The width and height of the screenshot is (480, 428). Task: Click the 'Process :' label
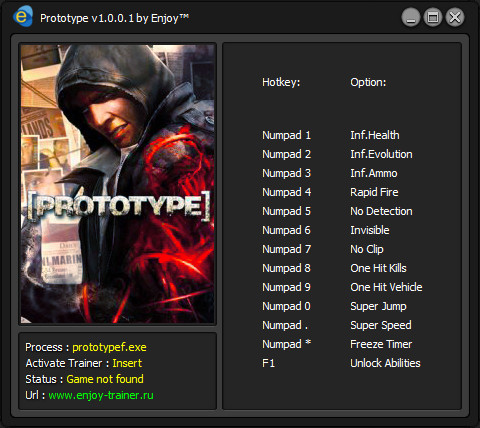(x=47, y=347)
